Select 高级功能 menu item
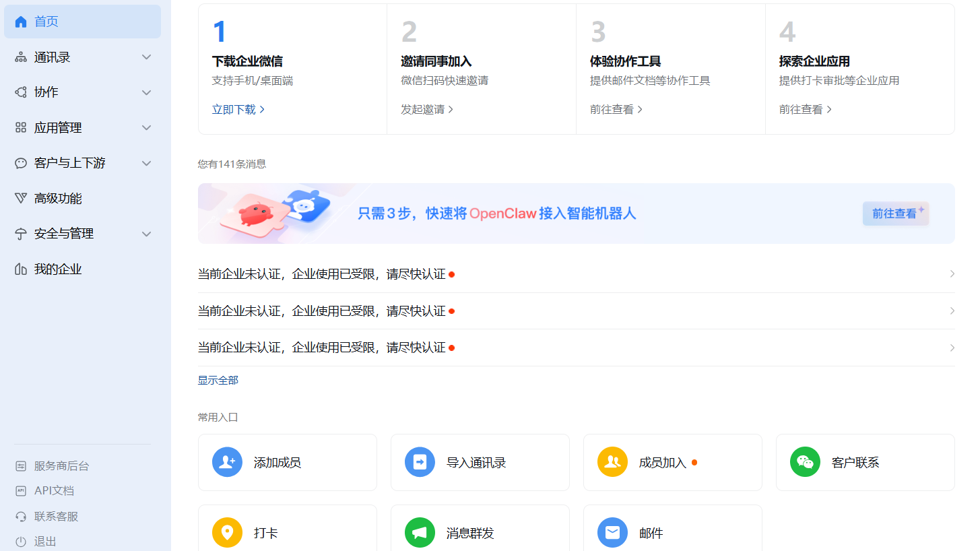This screenshot has width=980, height=551. click(82, 198)
